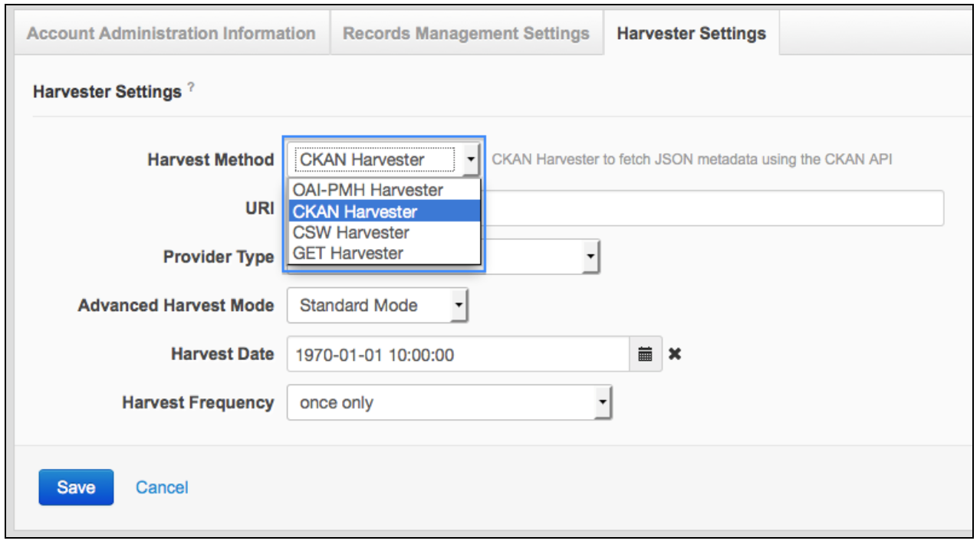The image size is (980, 544).
Task: Switch to Account Administration Information tab
Action: 171,34
